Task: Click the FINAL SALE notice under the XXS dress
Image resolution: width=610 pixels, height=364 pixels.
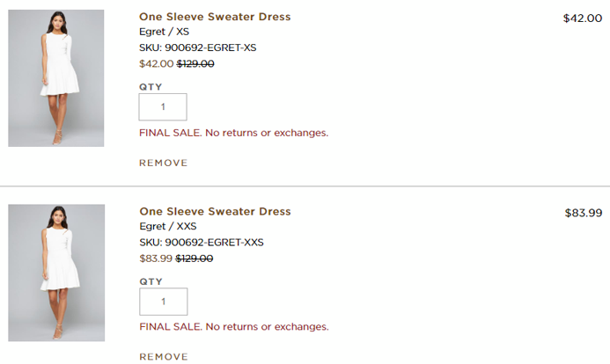Action: click(233, 327)
